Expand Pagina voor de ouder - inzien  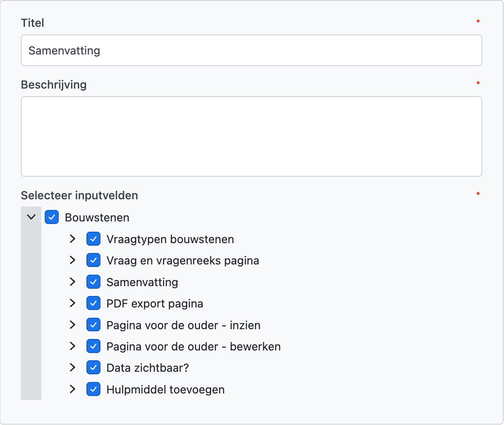(72, 325)
